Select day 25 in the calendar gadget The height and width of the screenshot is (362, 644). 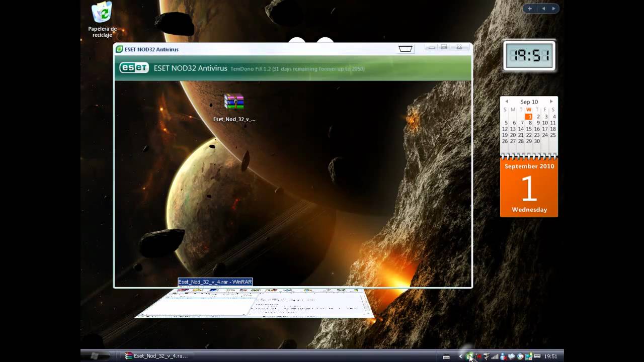click(553, 135)
